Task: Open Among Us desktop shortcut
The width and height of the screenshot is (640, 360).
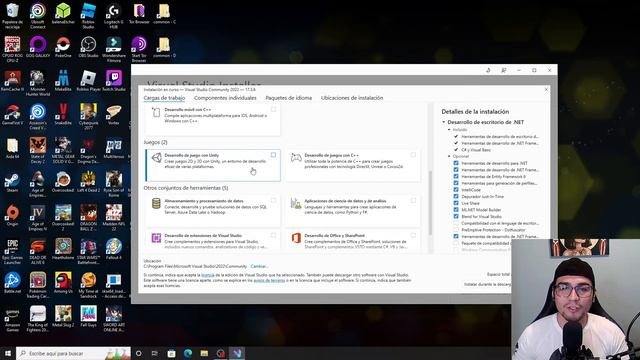Action: tap(63, 283)
